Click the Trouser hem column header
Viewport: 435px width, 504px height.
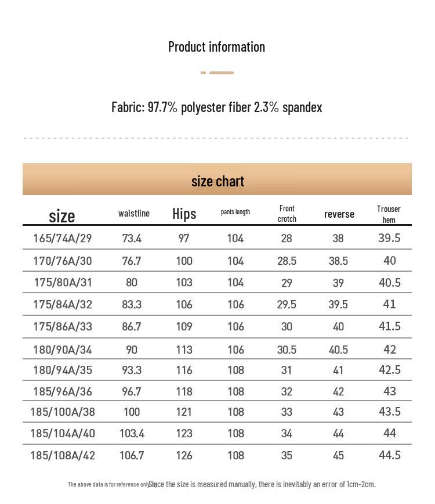389,214
